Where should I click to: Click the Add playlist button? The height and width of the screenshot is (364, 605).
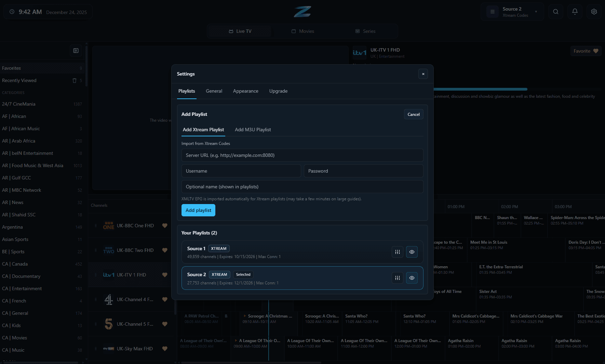pos(198,210)
